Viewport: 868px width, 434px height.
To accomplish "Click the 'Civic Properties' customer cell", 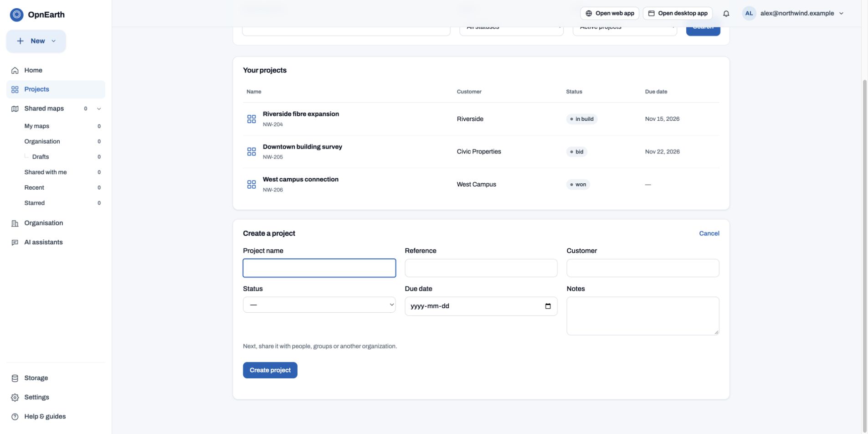I will [479, 152].
